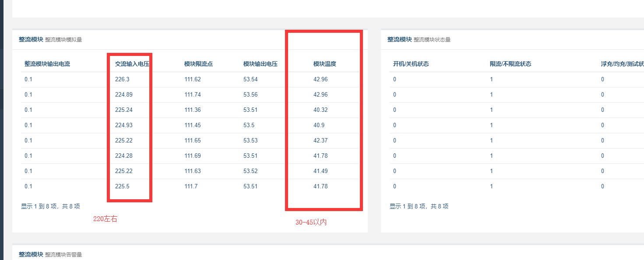This screenshot has width=644, height=260.
Task: Select temperature cell 40.32
Action: [x=320, y=110]
